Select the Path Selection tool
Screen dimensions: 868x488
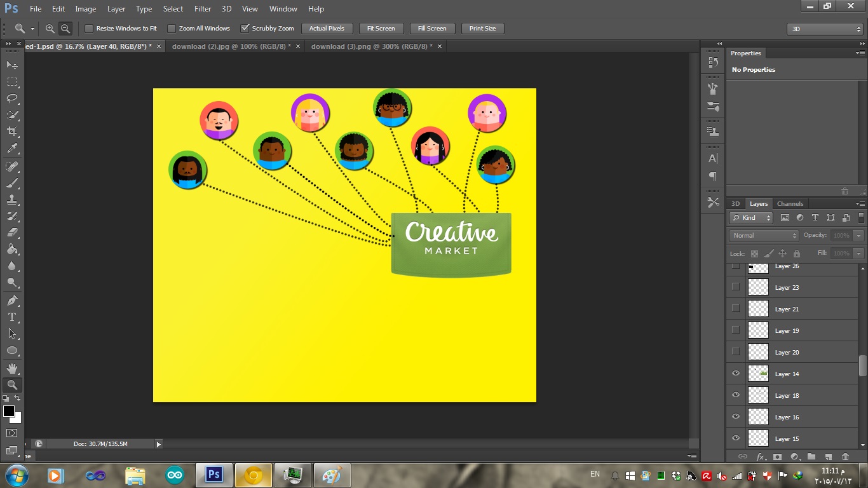(12, 334)
